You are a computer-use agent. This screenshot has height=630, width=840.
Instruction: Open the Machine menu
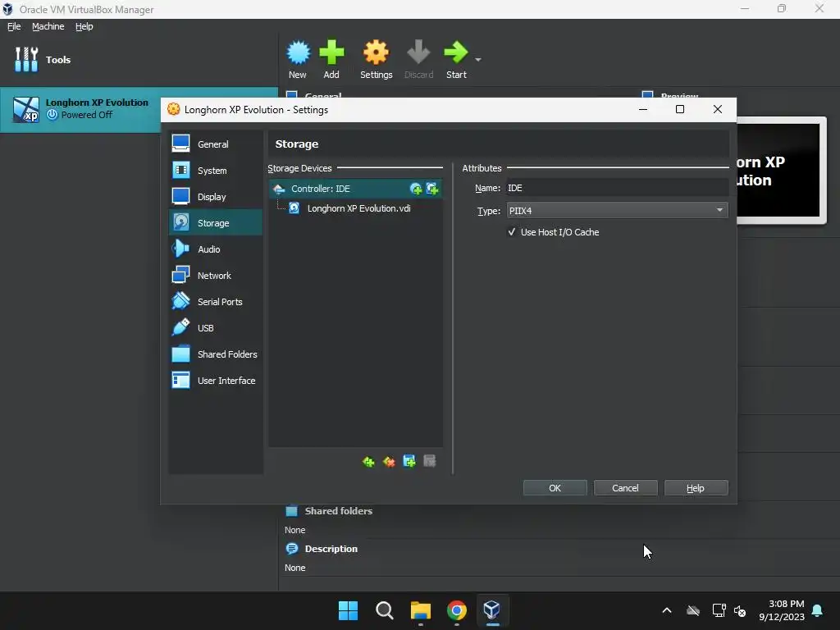pyautogui.click(x=48, y=26)
